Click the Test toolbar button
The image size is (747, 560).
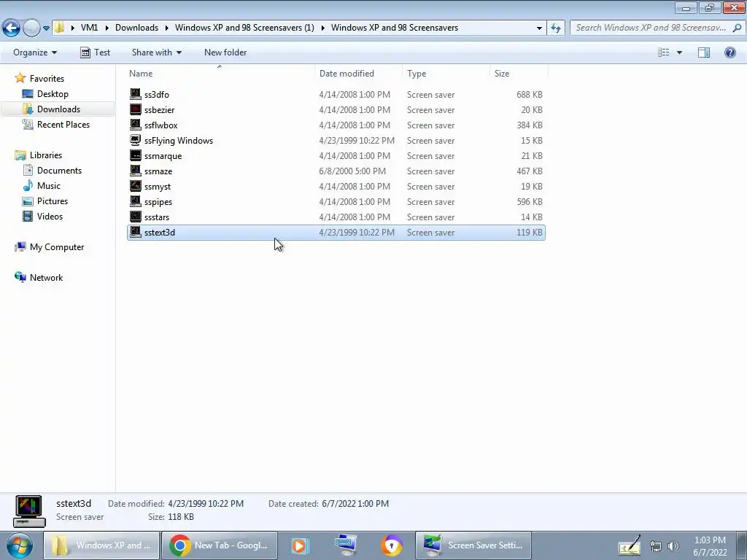[96, 52]
